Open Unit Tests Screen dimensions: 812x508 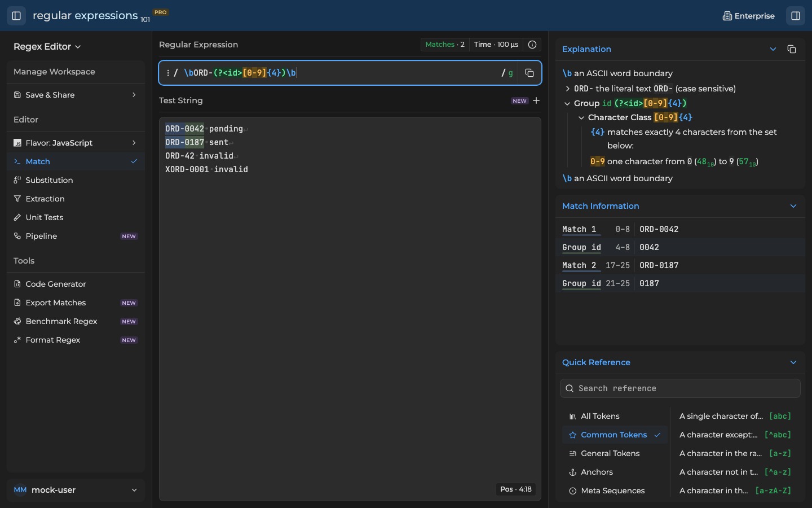click(x=76, y=217)
